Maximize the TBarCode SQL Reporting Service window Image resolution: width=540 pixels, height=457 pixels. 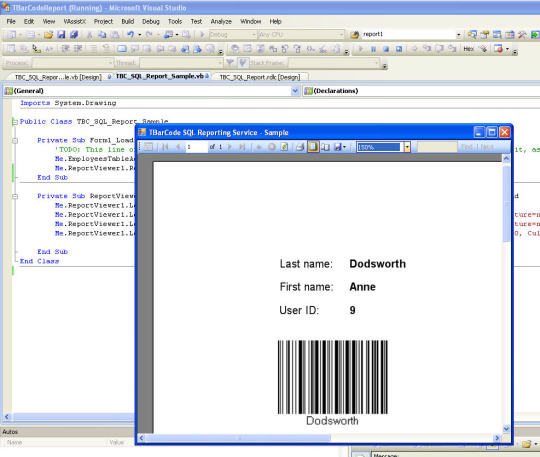coord(492,132)
